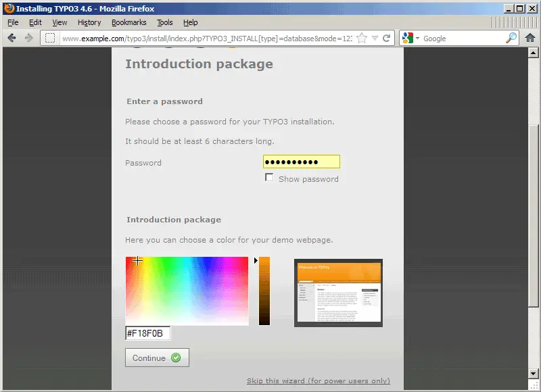The height and width of the screenshot is (392, 541).
Task: Click the Continue button
Action: click(x=157, y=358)
